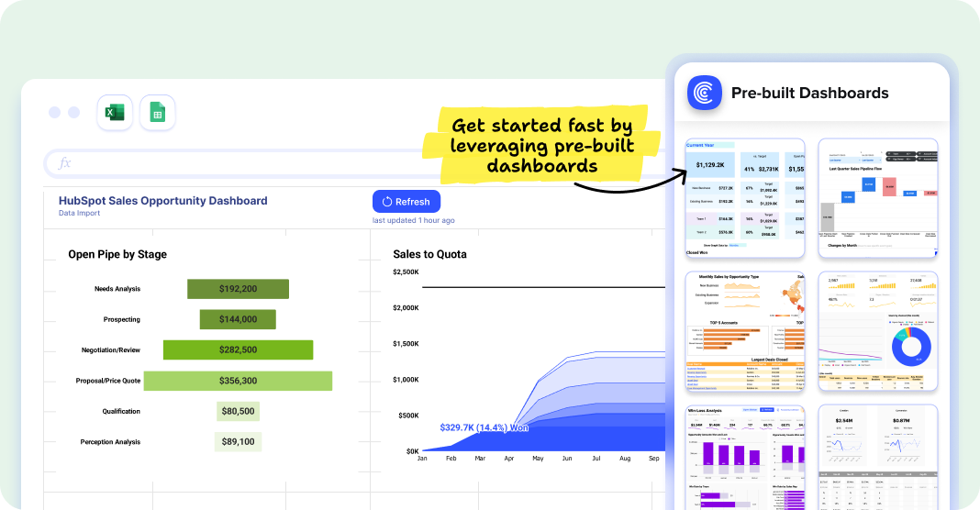Image resolution: width=980 pixels, height=510 pixels.
Task: Click the Apr month axis label
Action: coord(509,458)
